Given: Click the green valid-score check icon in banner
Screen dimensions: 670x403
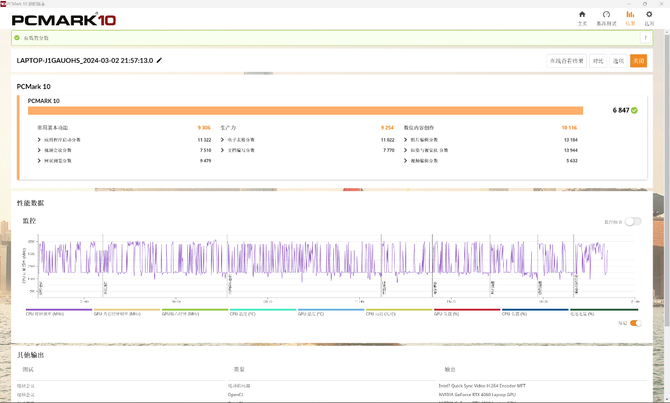Looking at the screenshot, I should [17, 38].
